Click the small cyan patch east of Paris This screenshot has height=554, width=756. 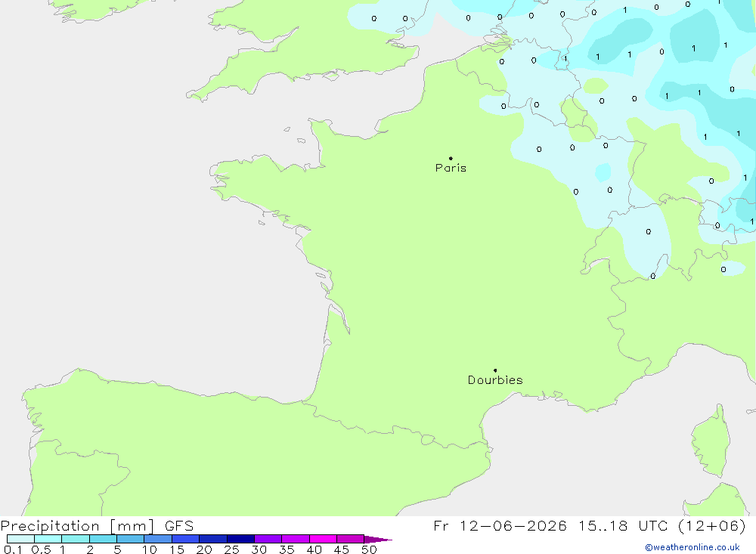(603, 172)
